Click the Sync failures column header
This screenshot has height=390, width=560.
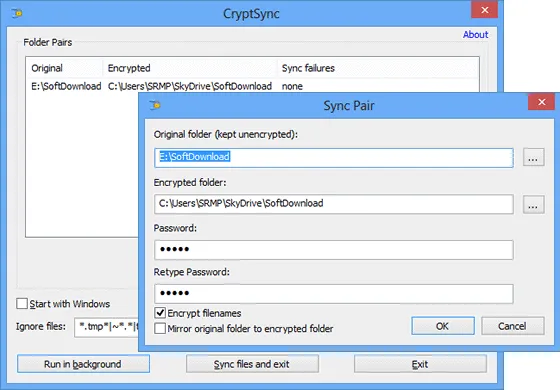[378, 68]
